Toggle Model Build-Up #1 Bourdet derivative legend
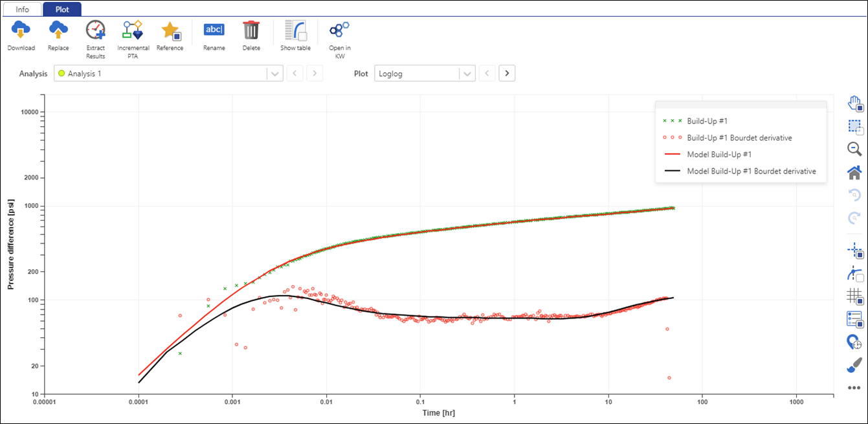 (740, 171)
